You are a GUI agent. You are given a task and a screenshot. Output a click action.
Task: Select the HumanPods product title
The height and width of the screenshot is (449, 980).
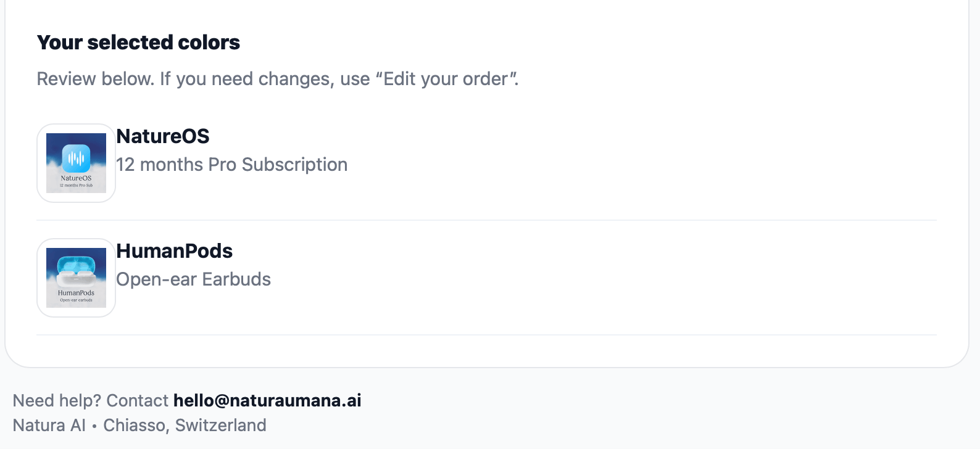pyautogui.click(x=174, y=251)
